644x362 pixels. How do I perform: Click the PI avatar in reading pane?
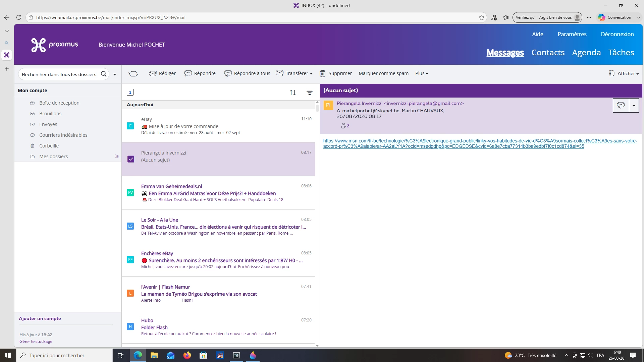pyautogui.click(x=328, y=105)
